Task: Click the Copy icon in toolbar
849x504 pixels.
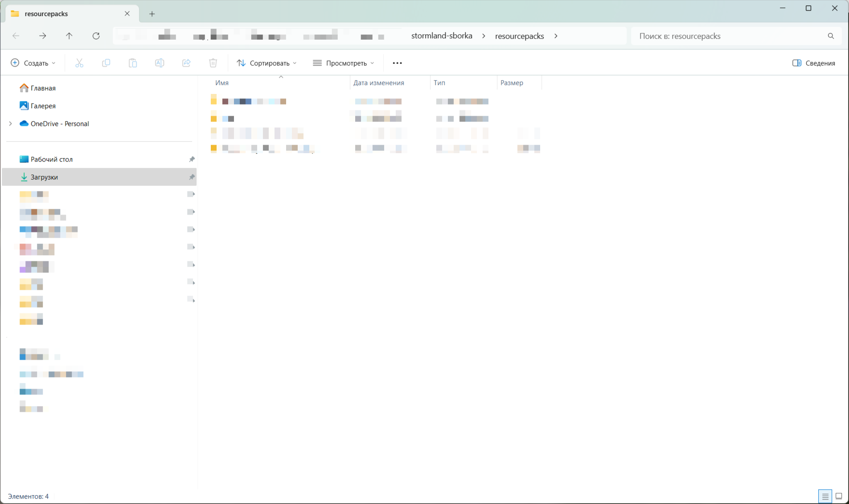Action: click(x=106, y=63)
